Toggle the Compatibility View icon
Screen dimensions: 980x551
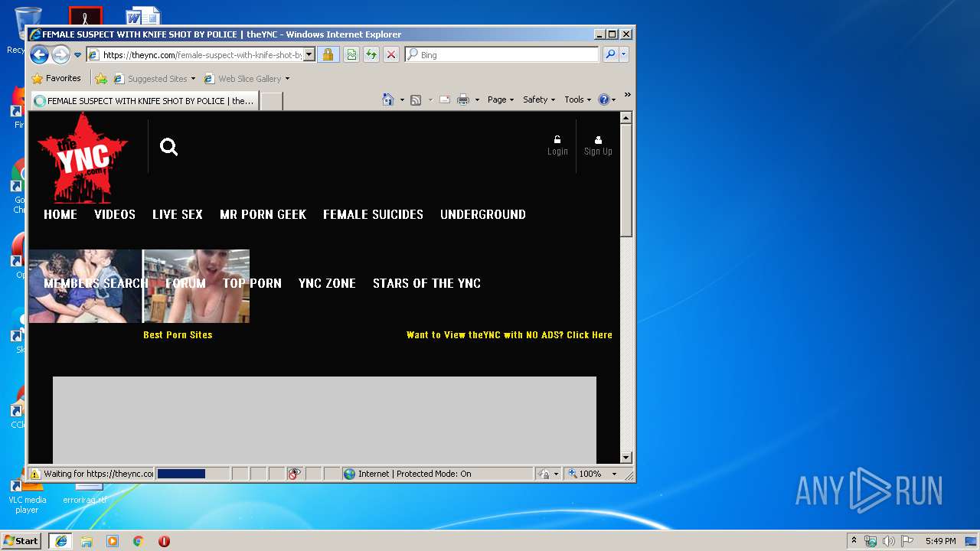coord(351,55)
